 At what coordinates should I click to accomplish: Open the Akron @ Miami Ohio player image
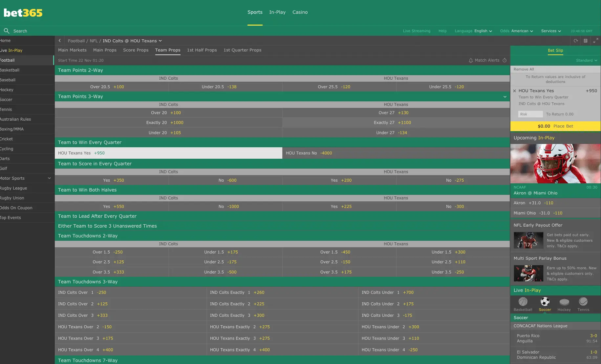[555, 164]
